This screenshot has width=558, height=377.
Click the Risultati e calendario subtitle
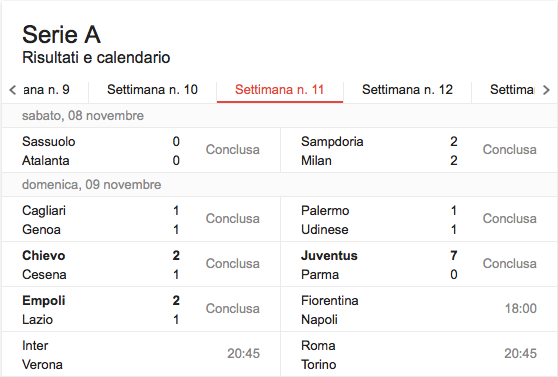tap(96, 58)
